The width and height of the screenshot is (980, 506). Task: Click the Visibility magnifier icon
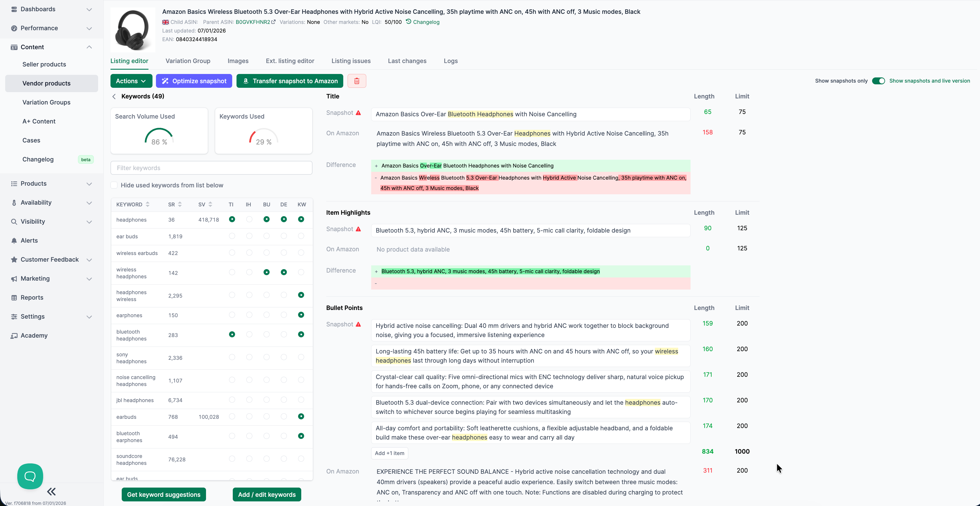click(14, 222)
